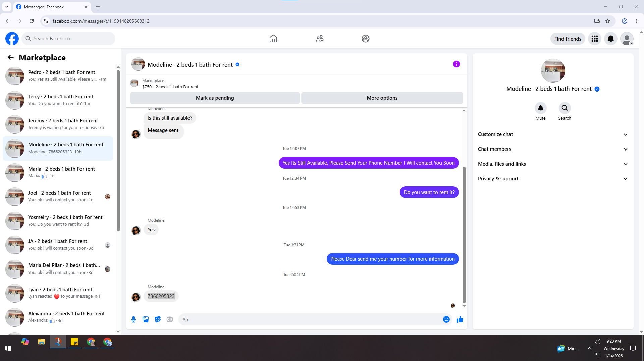
Task: Click the phone number message 7866205323
Action: [161, 296]
